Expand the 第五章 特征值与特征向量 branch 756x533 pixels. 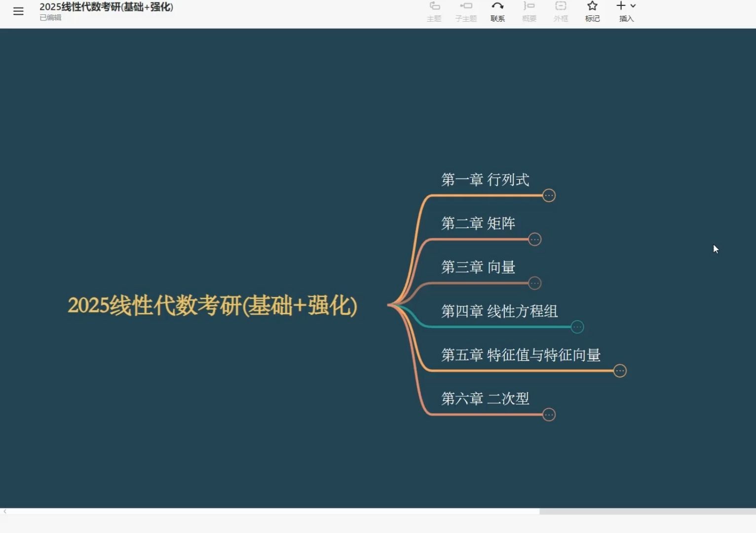pyautogui.click(x=620, y=371)
